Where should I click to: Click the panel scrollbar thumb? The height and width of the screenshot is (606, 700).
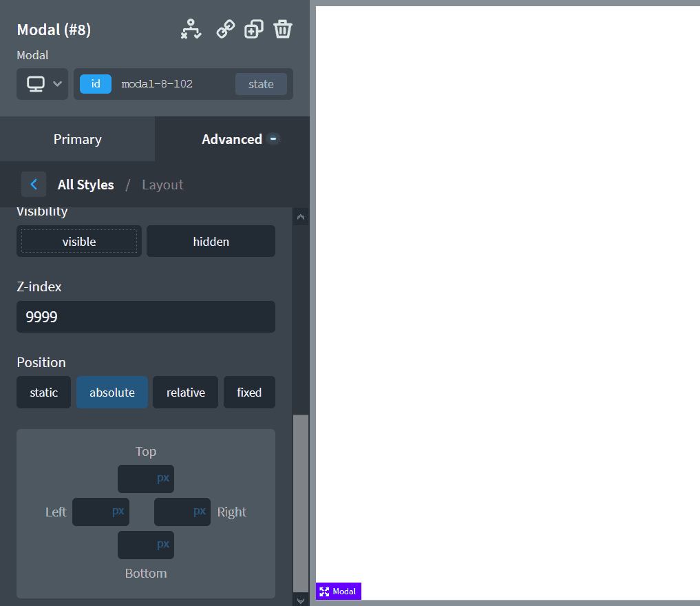coord(301,503)
